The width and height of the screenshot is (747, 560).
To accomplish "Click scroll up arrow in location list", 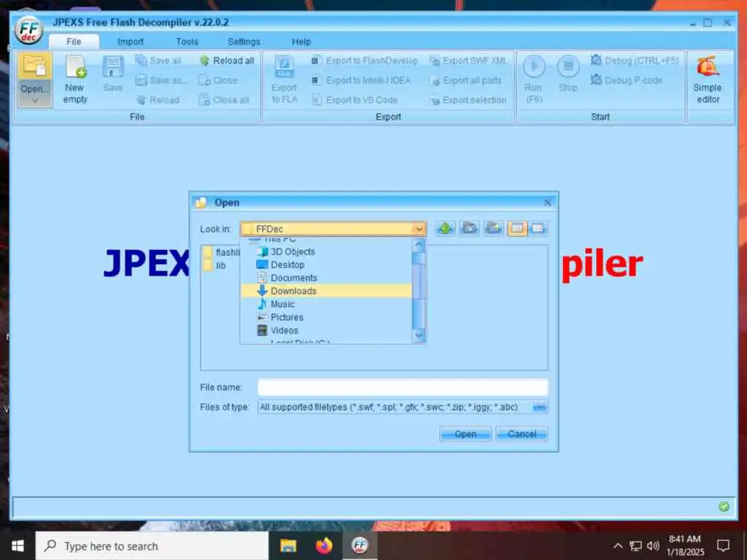I will 419,245.
